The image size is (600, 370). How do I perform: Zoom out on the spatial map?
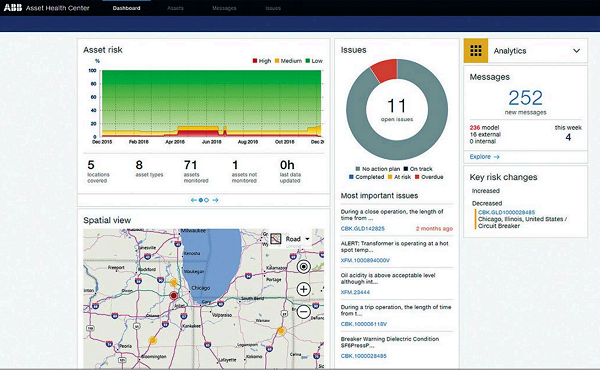tap(304, 311)
